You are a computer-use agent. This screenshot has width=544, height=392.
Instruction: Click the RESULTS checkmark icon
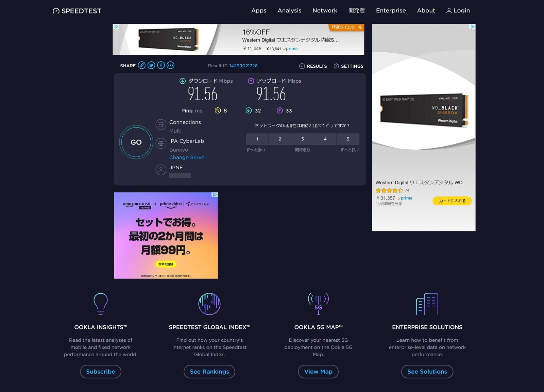click(x=302, y=66)
